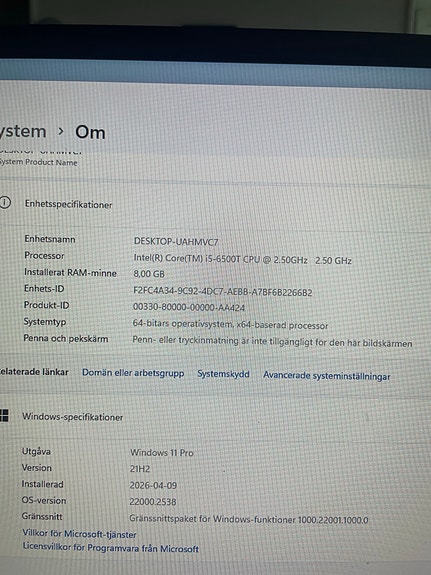Open Villkor för Microsoft-tjänster link
The height and width of the screenshot is (575, 431).
[x=79, y=534]
